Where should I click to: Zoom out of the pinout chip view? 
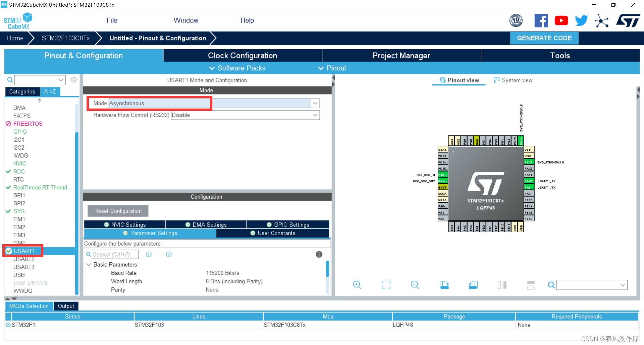415,285
